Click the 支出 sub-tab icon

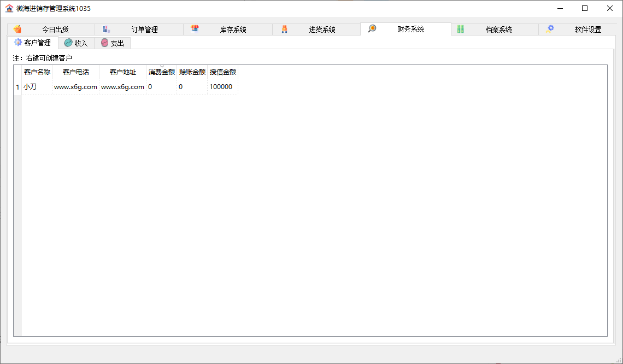(104, 43)
